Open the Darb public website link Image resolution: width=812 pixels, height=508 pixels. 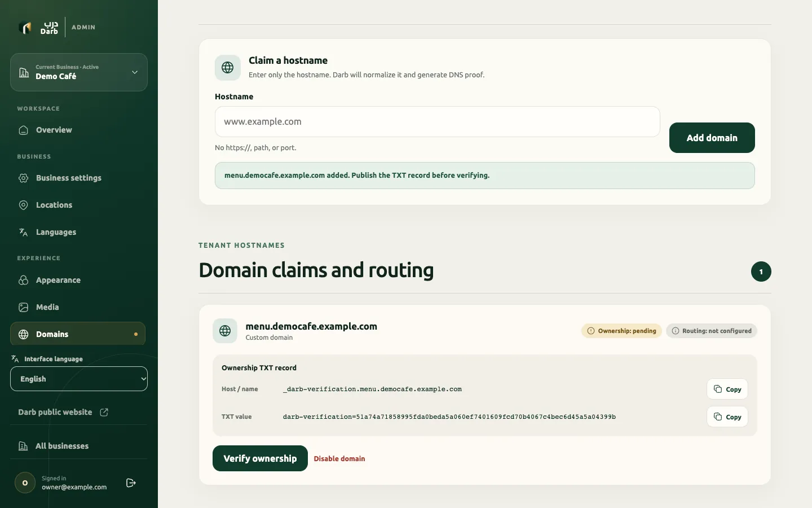pyautogui.click(x=63, y=412)
